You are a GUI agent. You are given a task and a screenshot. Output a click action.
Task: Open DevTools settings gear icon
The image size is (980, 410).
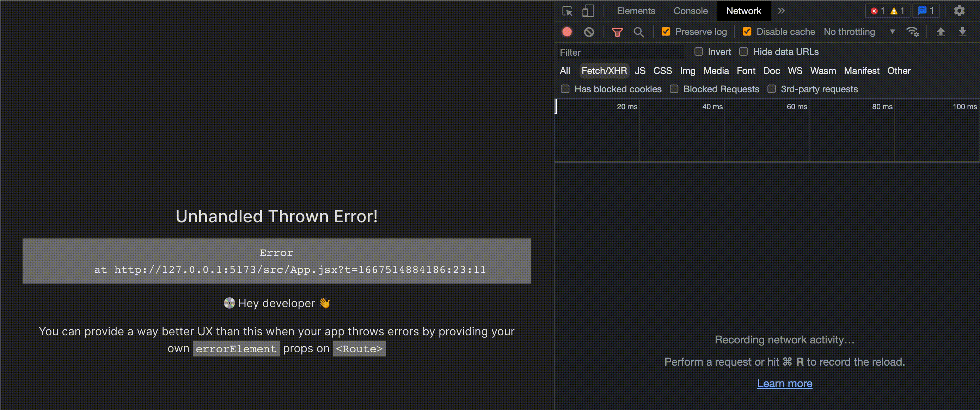click(959, 11)
